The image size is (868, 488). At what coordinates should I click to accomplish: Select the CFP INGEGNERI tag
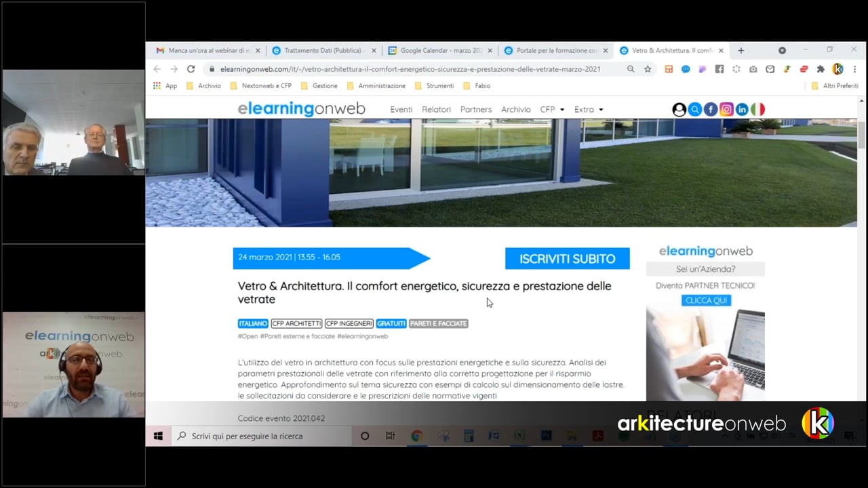point(349,323)
